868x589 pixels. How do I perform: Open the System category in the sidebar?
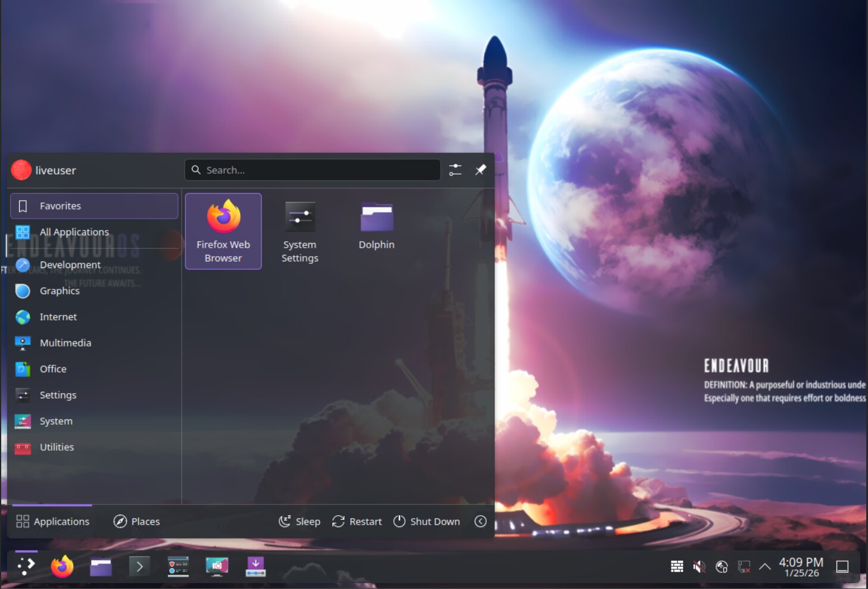coord(94,421)
